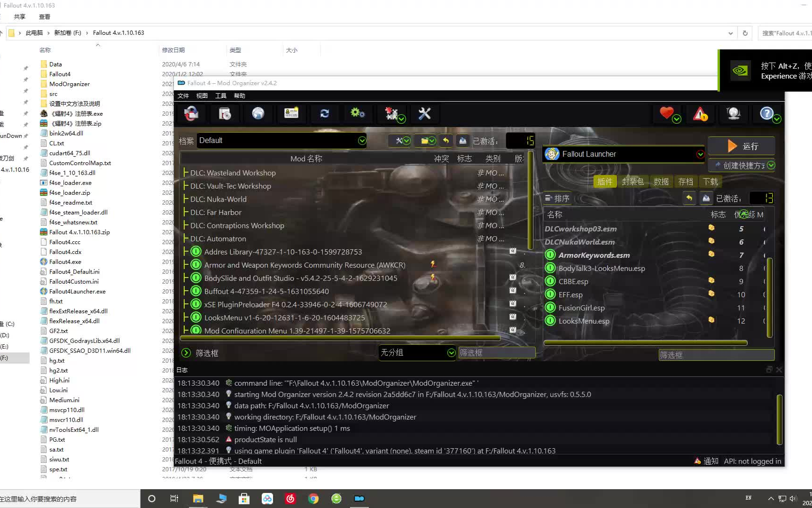Toggle Addres Library mod enabled
812x508 pixels.
click(x=196, y=252)
